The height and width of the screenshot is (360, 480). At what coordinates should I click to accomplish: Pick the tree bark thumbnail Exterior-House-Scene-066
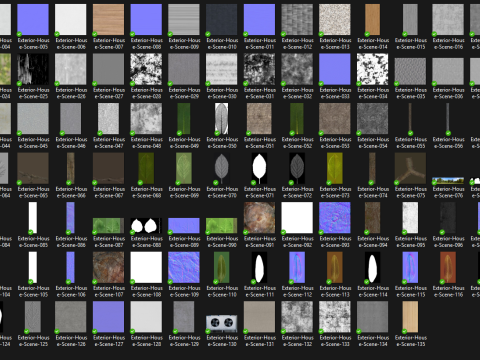click(x=71, y=168)
